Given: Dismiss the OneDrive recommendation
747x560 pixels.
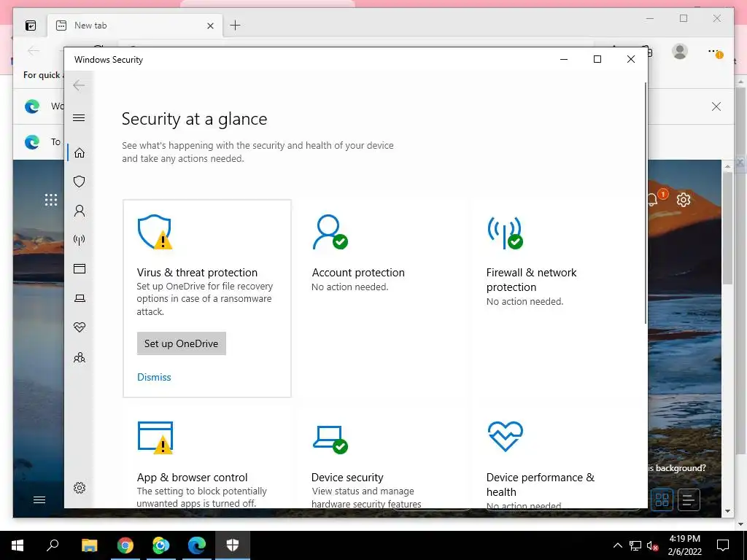Looking at the screenshot, I should coord(154,377).
